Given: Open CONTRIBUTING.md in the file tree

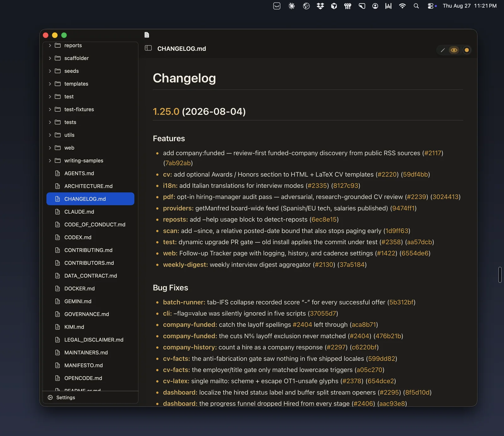Looking at the screenshot, I should pos(90,250).
